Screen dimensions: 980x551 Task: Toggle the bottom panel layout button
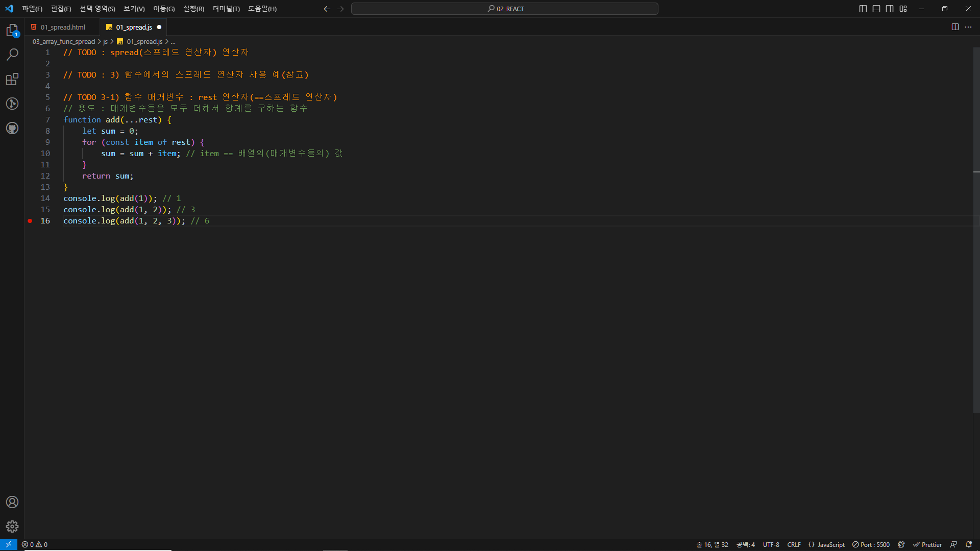[876, 9]
